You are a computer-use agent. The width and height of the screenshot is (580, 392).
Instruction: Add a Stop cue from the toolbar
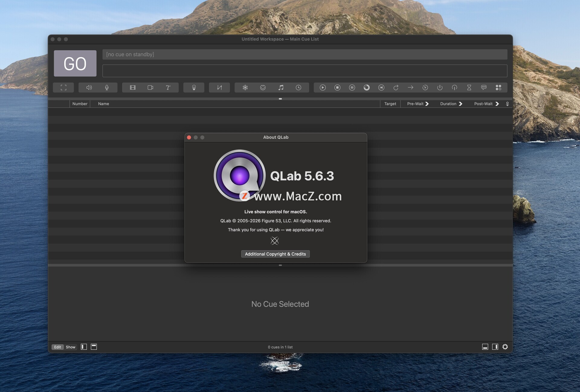pyautogui.click(x=337, y=88)
